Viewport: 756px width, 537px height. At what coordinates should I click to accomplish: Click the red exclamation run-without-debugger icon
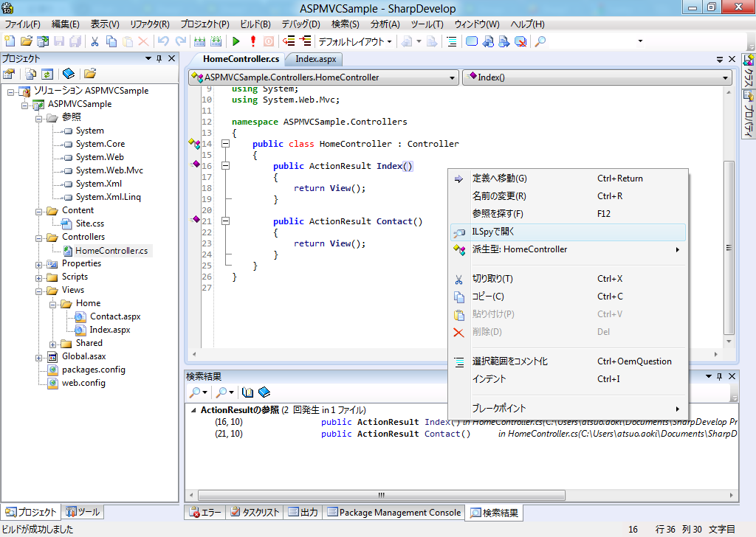[x=252, y=41]
